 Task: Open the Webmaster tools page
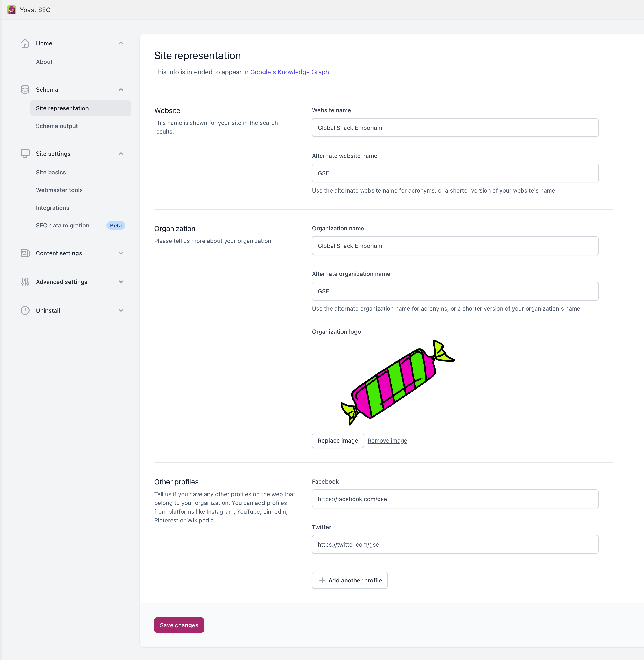pos(59,190)
